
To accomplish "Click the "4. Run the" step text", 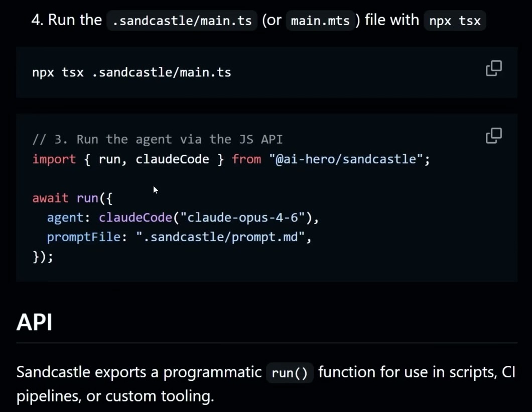I will tap(66, 20).
